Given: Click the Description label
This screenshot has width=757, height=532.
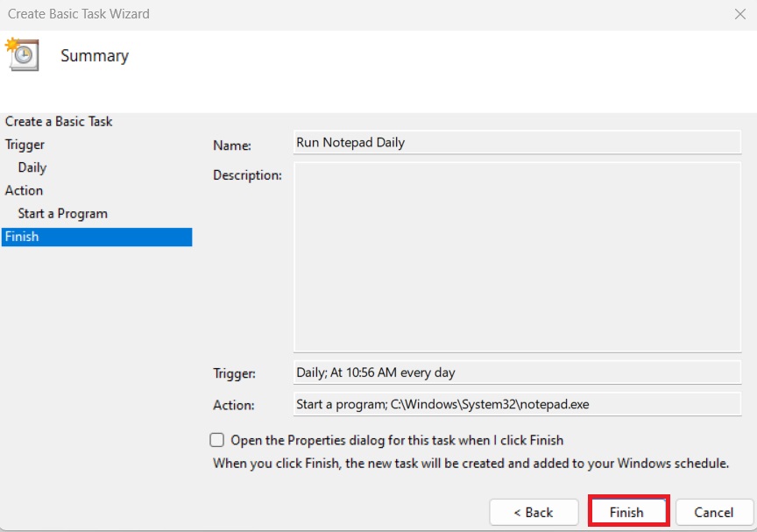Looking at the screenshot, I should (247, 175).
